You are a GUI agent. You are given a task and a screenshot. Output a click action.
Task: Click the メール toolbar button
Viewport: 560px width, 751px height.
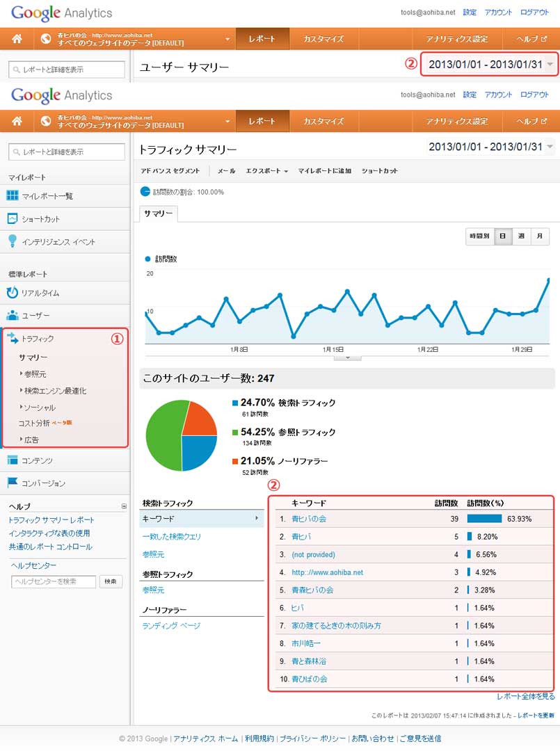coord(226,170)
